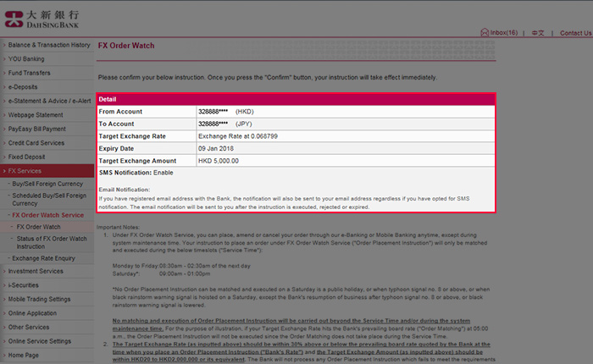Open Exchange Rate Enquiry submenu
The width and height of the screenshot is (593, 364).
[x=43, y=258]
